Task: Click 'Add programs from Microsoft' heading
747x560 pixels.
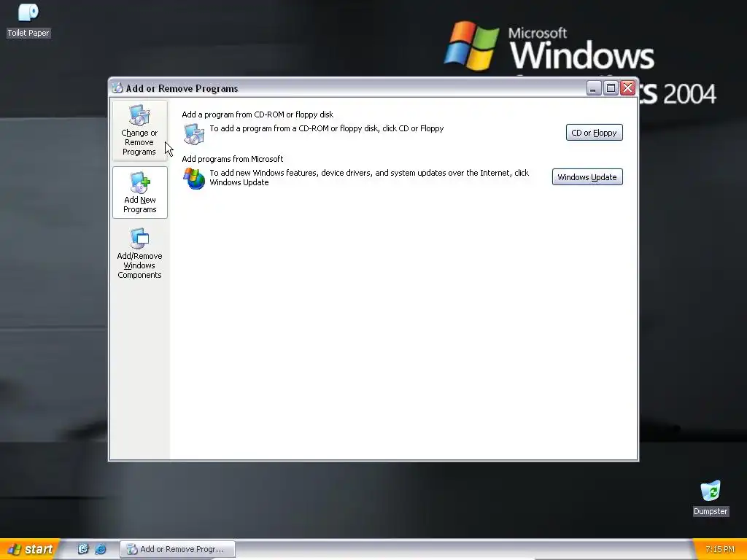Action: pos(233,158)
